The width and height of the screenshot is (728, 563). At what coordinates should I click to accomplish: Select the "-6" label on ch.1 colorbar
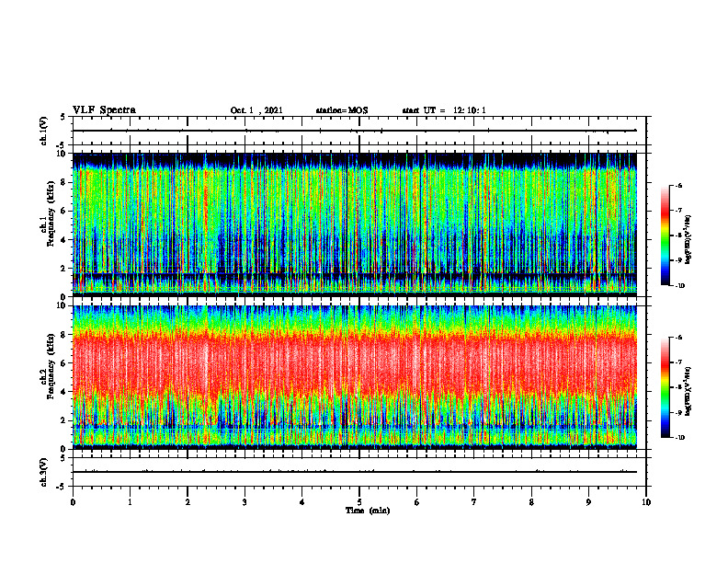[678, 185]
